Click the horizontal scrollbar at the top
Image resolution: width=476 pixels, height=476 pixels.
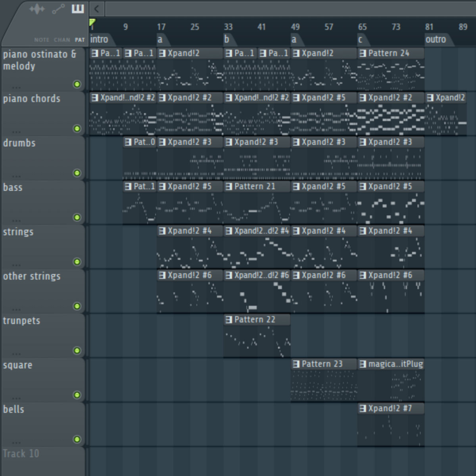[290, 9]
